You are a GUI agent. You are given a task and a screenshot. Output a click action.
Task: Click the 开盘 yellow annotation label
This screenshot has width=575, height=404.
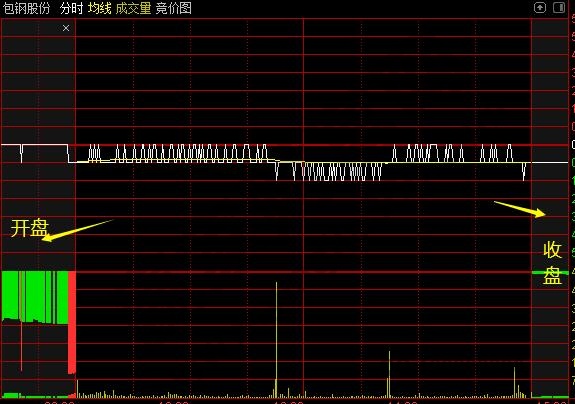29,228
